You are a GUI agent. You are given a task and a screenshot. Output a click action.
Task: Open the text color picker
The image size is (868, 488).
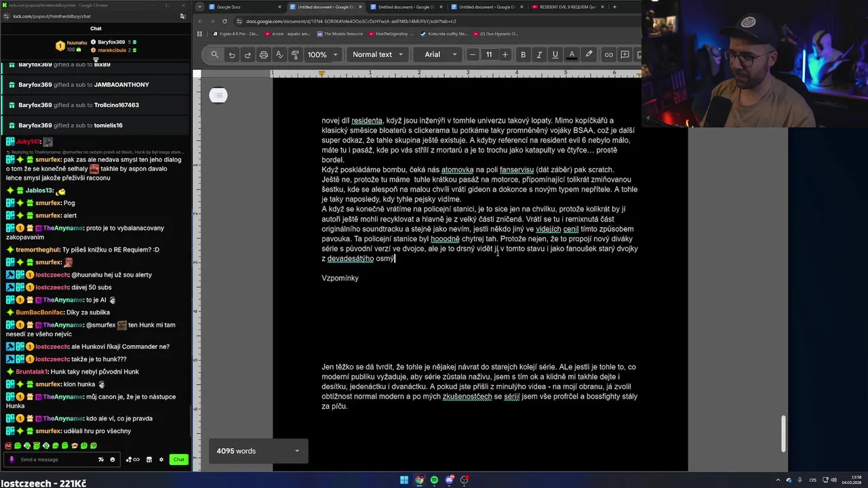[572, 55]
